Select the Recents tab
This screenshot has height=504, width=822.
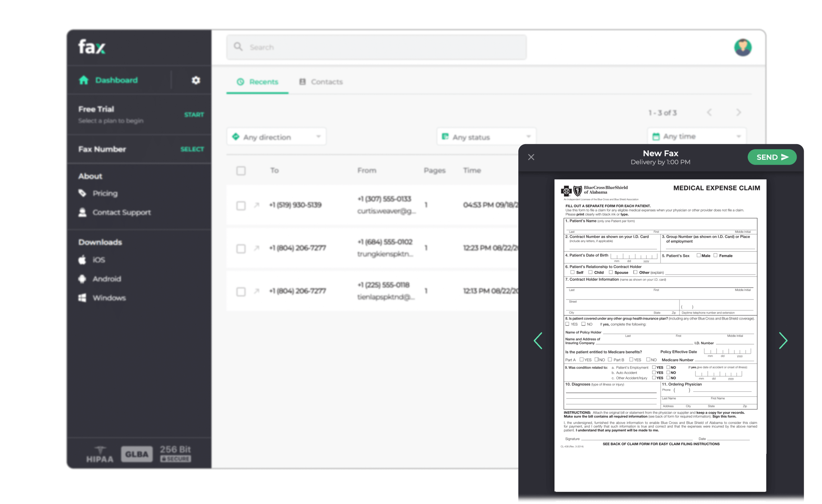pyautogui.click(x=257, y=82)
